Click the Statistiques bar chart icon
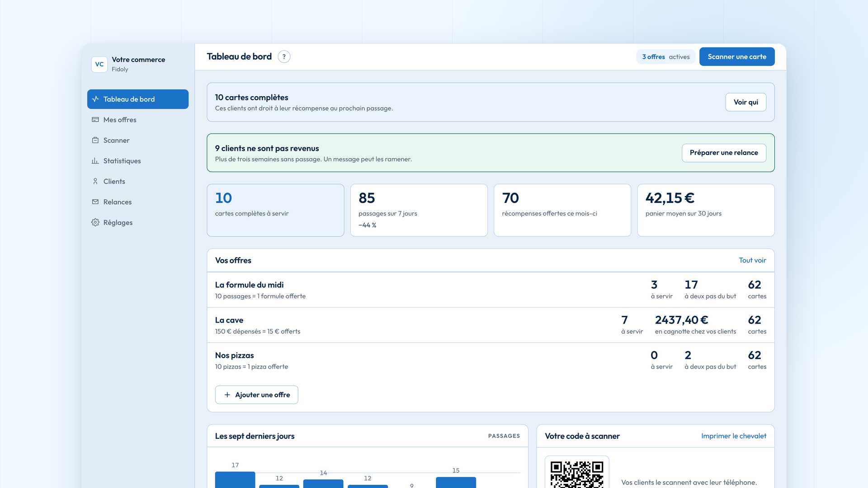The width and height of the screenshot is (868, 488). click(x=95, y=161)
